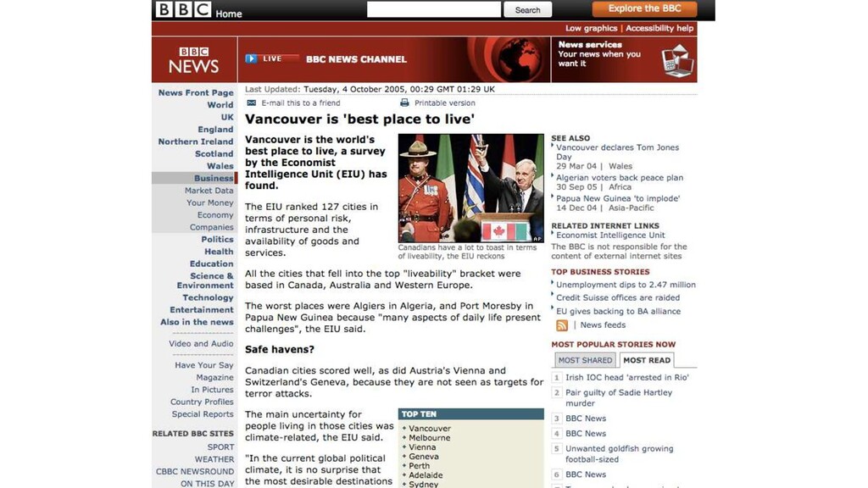Click the Search button

click(x=527, y=10)
